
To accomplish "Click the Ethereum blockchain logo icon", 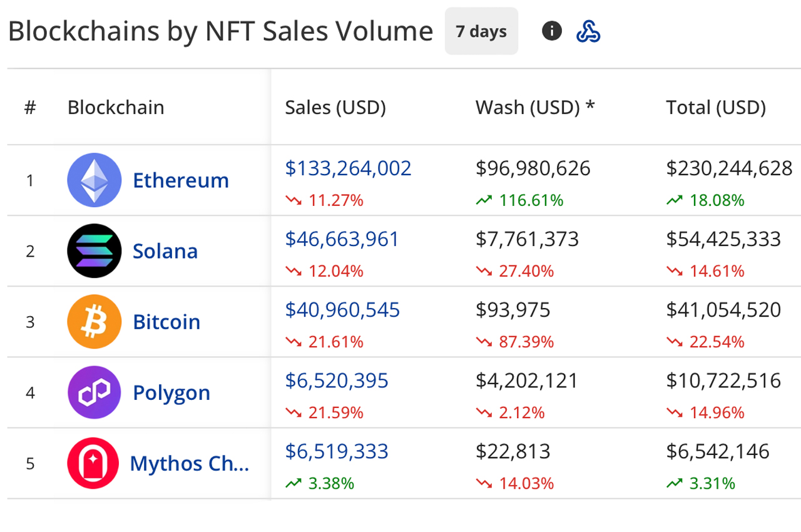I will 94,180.
